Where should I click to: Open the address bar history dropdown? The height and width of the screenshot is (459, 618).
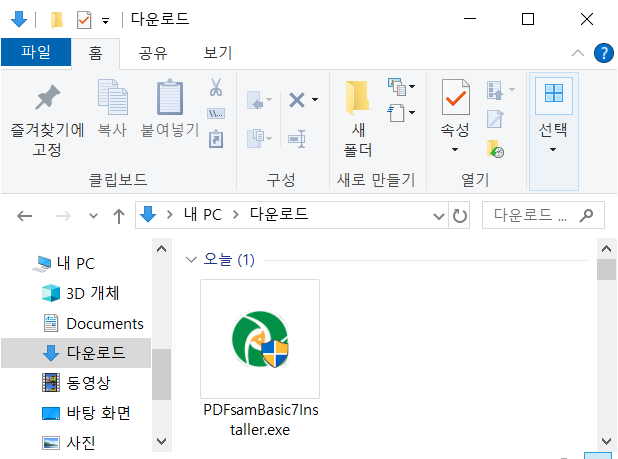[439, 216]
